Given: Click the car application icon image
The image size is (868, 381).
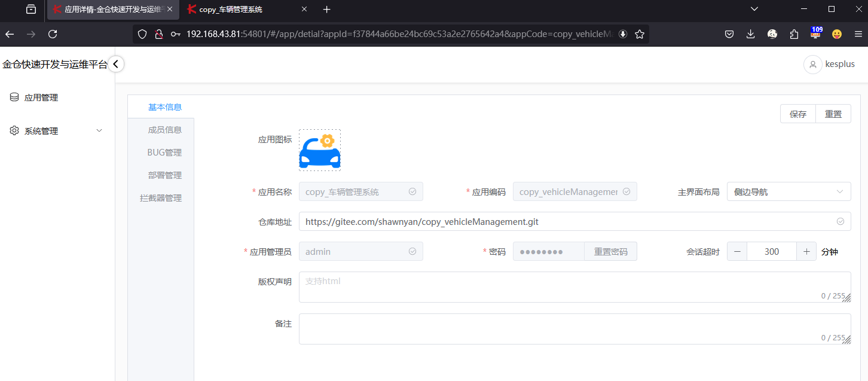Looking at the screenshot, I should pos(320,150).
